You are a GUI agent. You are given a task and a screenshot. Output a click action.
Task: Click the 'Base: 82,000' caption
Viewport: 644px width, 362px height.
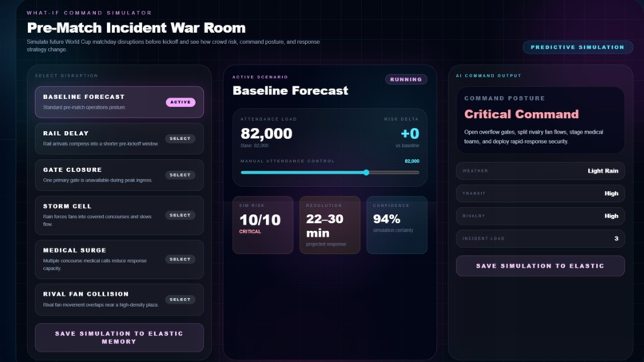point(254,145)
